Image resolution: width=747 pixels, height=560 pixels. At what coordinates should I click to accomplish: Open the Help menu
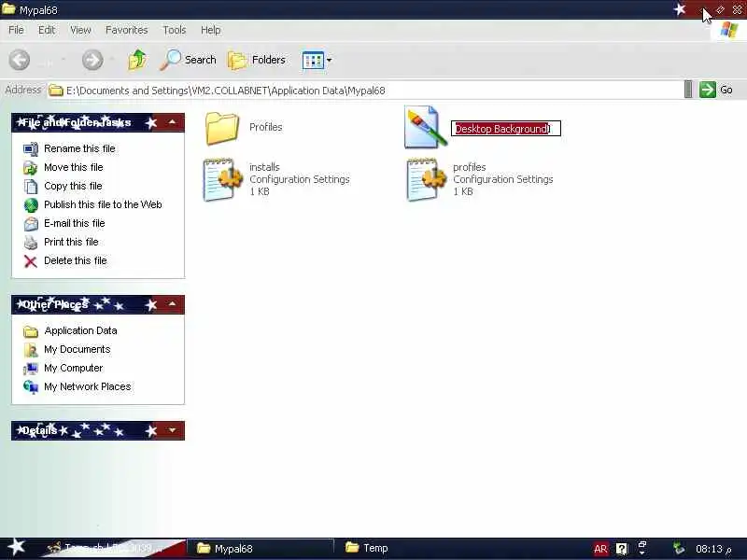pyautogui.click(x=211, y=30)
